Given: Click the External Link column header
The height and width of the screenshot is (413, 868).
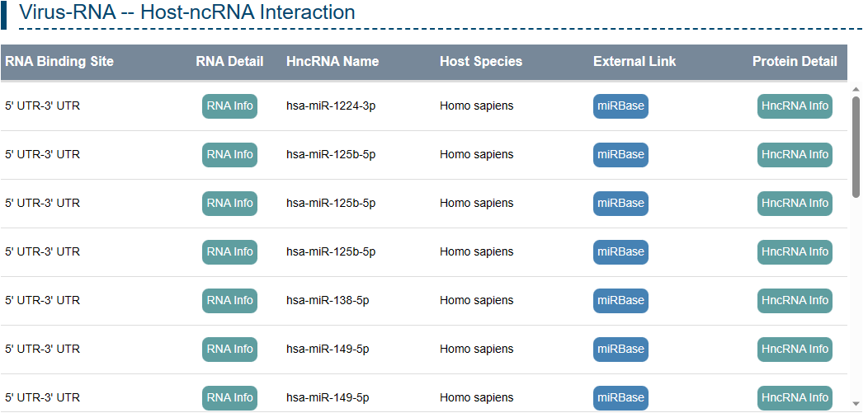Looking at the screenshot, I should (x=634, y=62).
